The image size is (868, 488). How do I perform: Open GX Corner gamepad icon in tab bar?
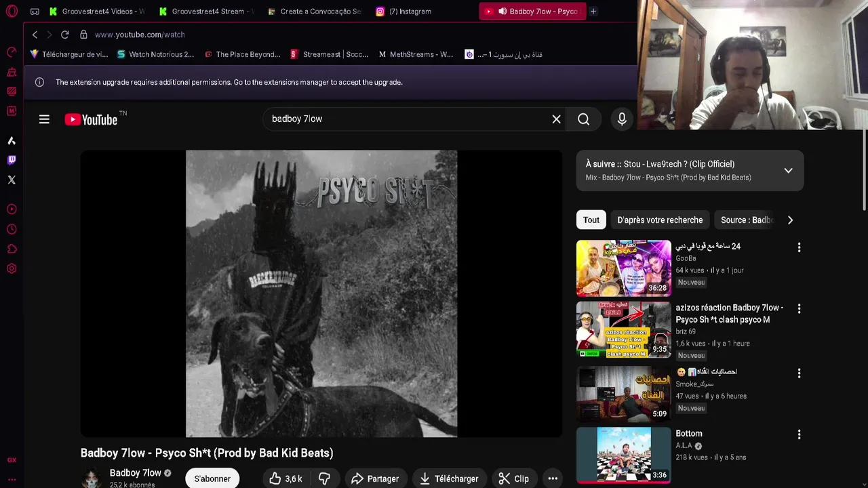(35, 12)
